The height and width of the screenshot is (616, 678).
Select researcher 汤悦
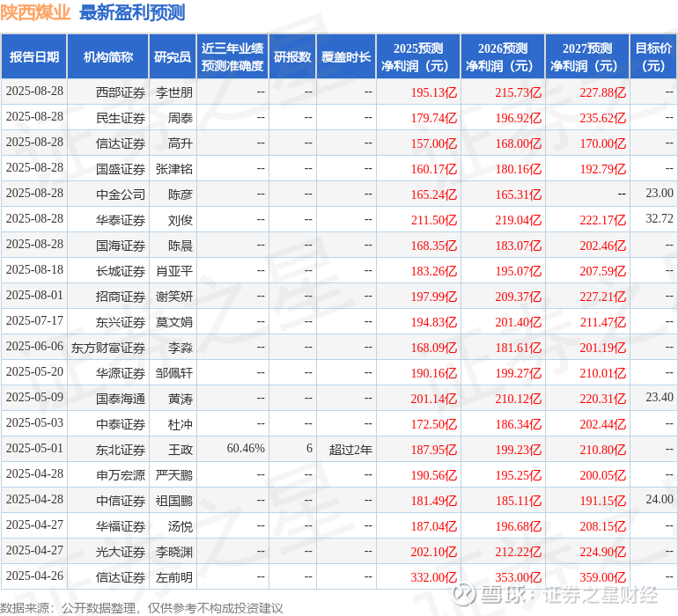[181, 526]
